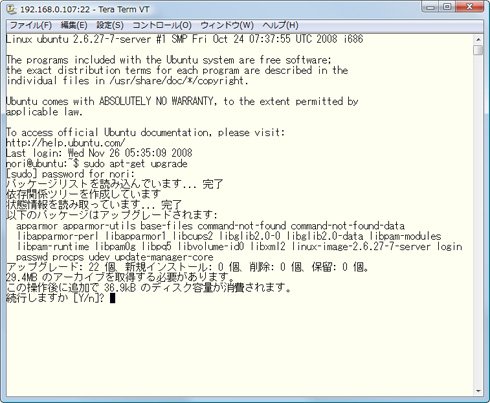Open the ヘルプ(H) menu
Screen dimensions: 490x403
(x=280, y=25)
